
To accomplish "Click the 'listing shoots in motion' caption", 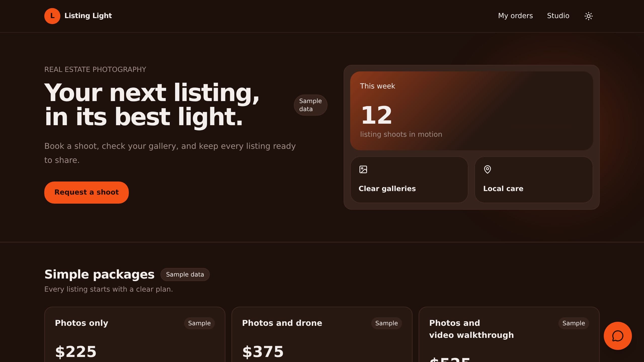I will click(x=401, y=134).
